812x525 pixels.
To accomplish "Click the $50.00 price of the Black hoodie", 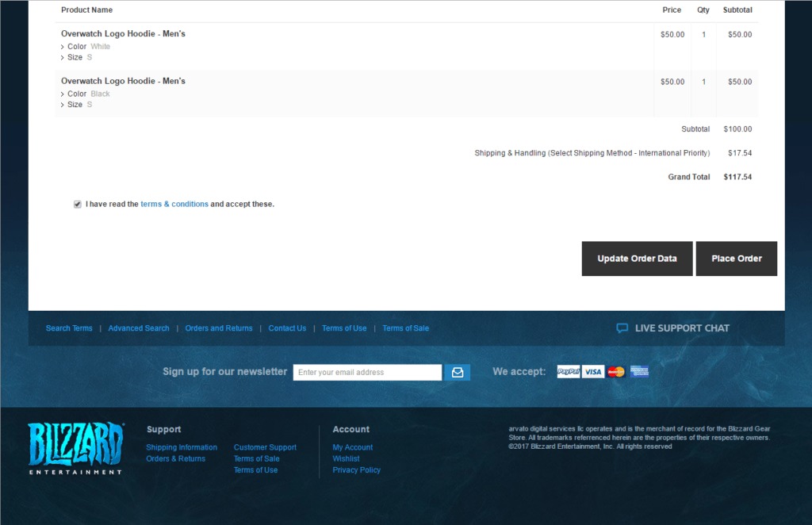I will tap(672, 82).
